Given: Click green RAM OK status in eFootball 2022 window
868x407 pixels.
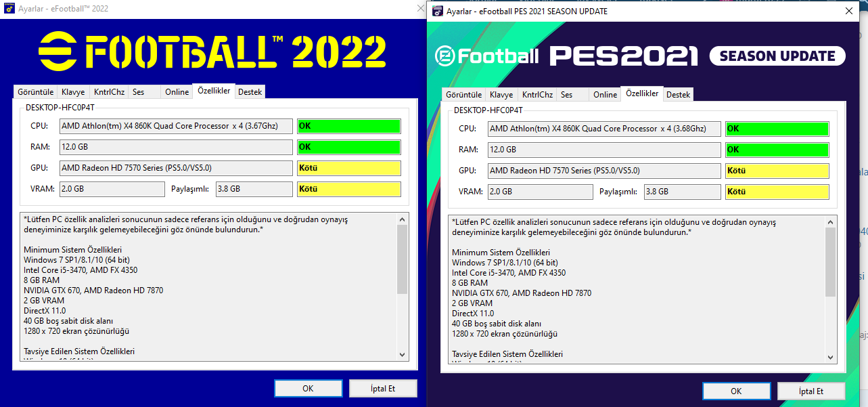Looking at the screenshot, I should (349, 147).
